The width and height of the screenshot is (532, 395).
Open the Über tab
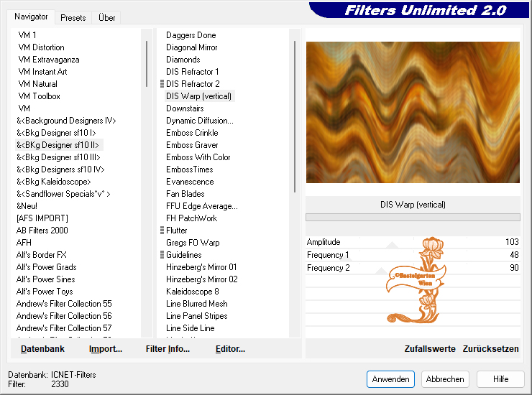[106, 17]
